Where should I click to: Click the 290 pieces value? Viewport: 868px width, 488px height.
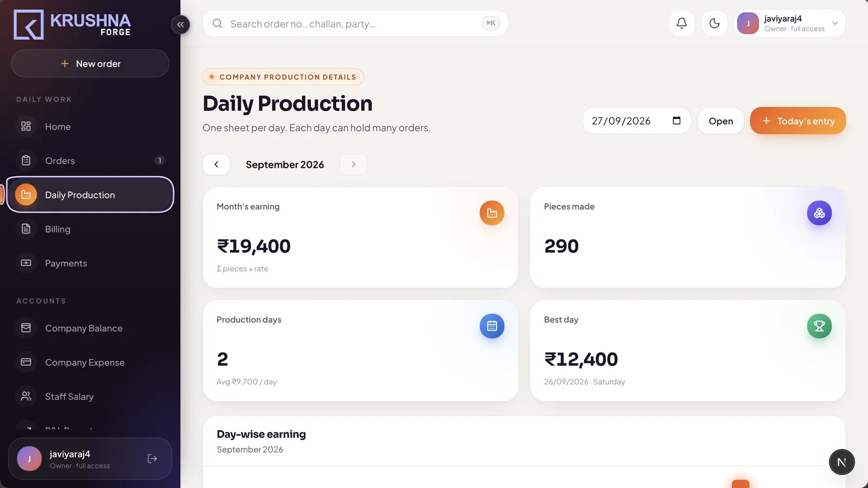561,246
